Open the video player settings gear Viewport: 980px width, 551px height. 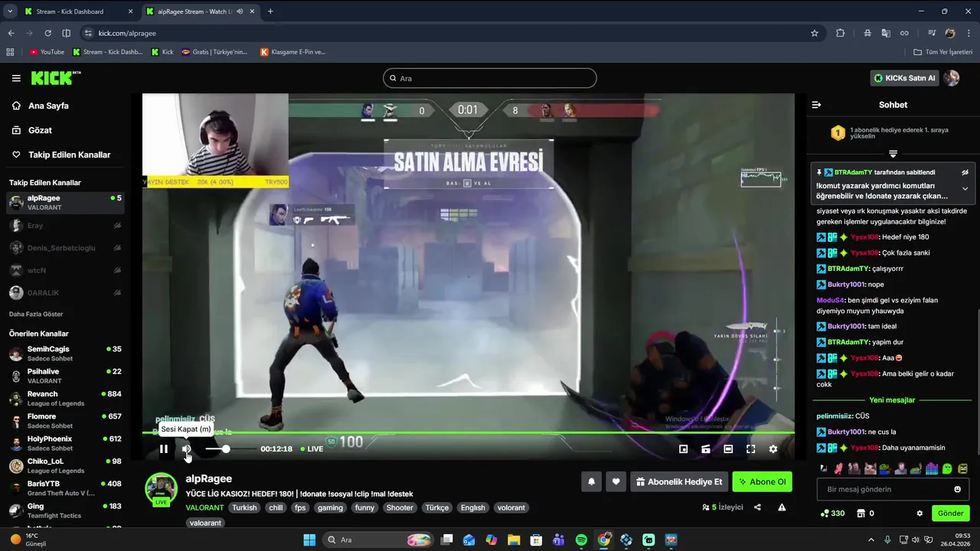click(773, 449)
